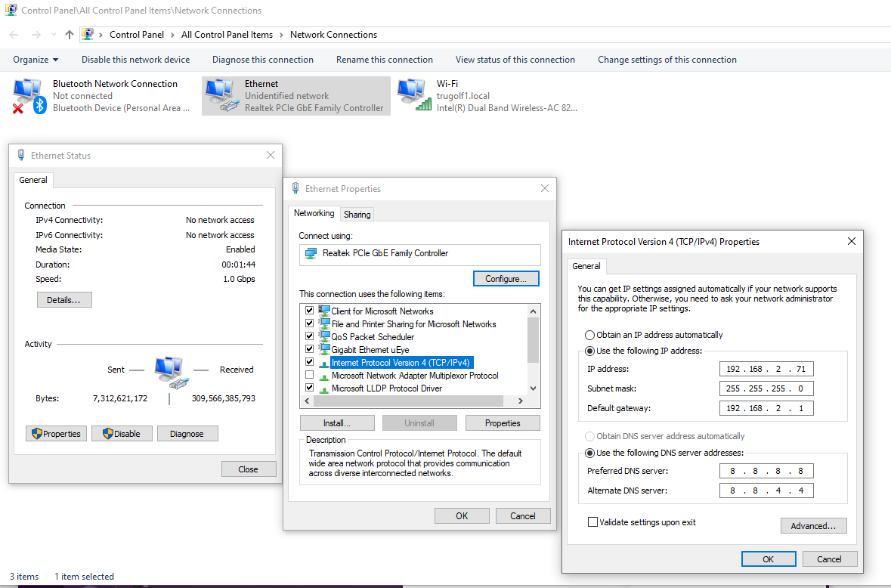Close the Ethernet Status dialog via Close button

pos(249,469)
